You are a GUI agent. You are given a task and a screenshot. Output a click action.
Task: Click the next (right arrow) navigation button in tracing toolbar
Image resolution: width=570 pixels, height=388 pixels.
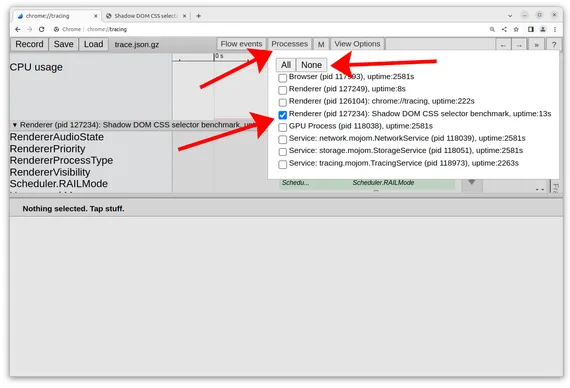(x=519, y=45)
